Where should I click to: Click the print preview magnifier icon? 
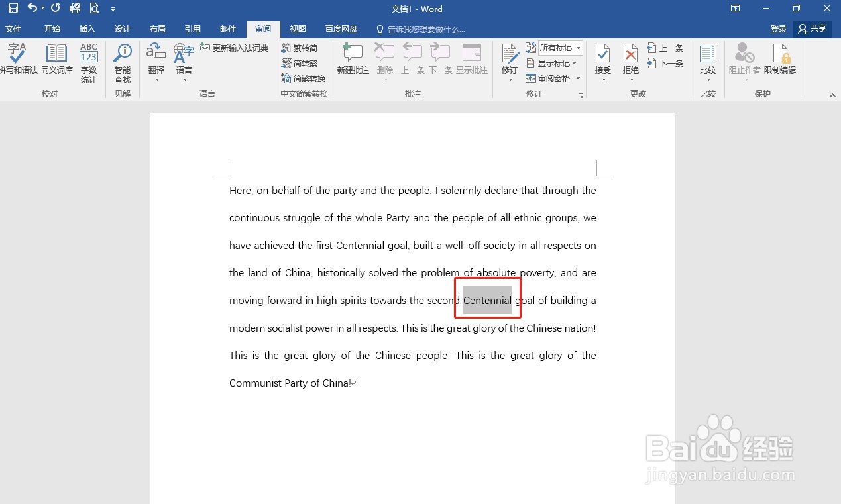pyautogui.click(x=95, y=9)
